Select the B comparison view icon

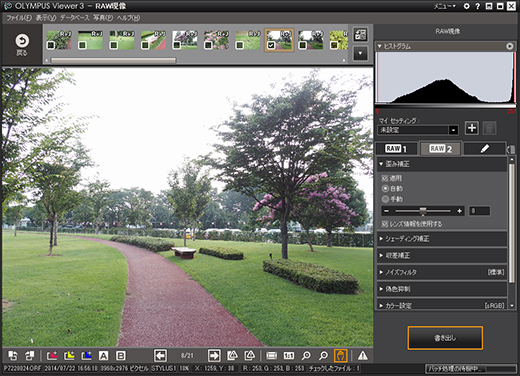[x=121, y=356]
